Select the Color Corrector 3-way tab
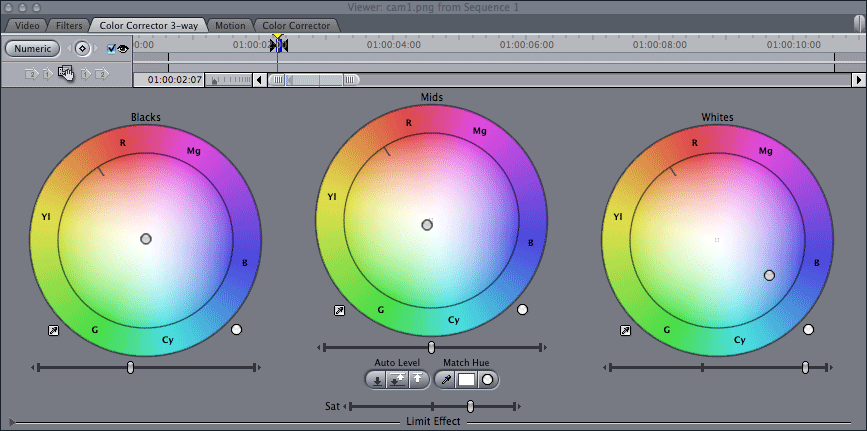867x431 pixels. tap(149, 25)
